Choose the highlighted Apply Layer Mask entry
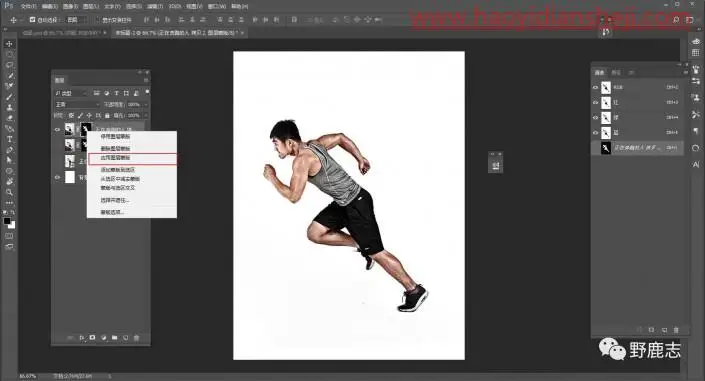 point(132,158)
